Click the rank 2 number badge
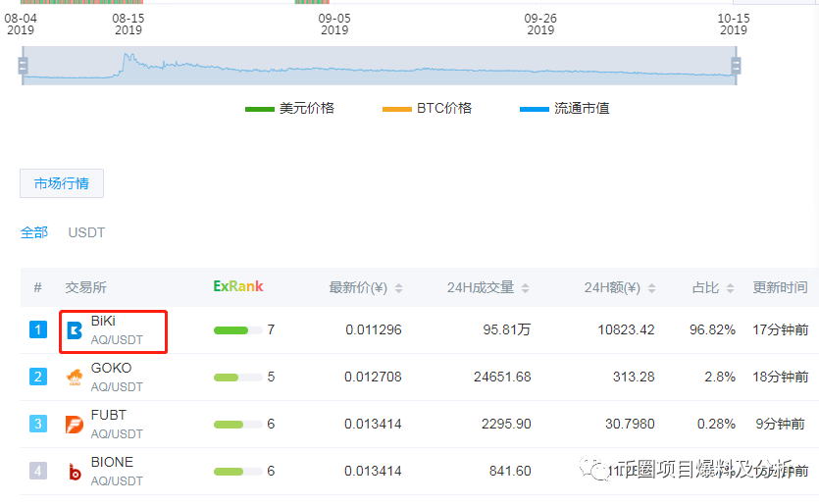This screenshot has width=819, height=504. 38,377
